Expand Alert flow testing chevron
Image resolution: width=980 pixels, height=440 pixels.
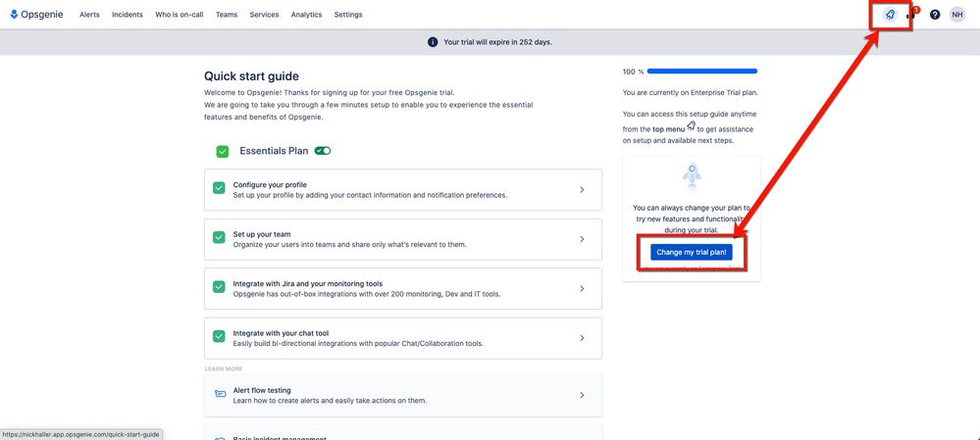coord(582,395)
